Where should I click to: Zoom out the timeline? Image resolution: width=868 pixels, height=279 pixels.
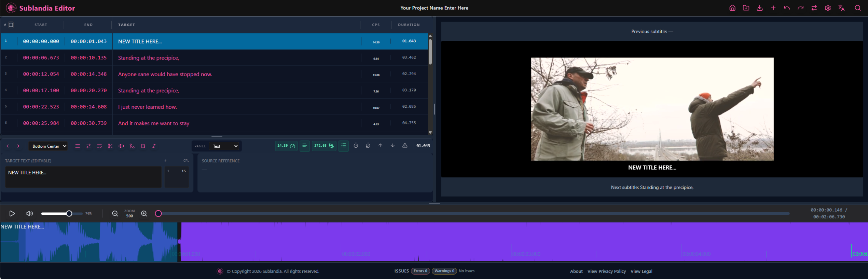pyautogui.click(x=115, y=213)
